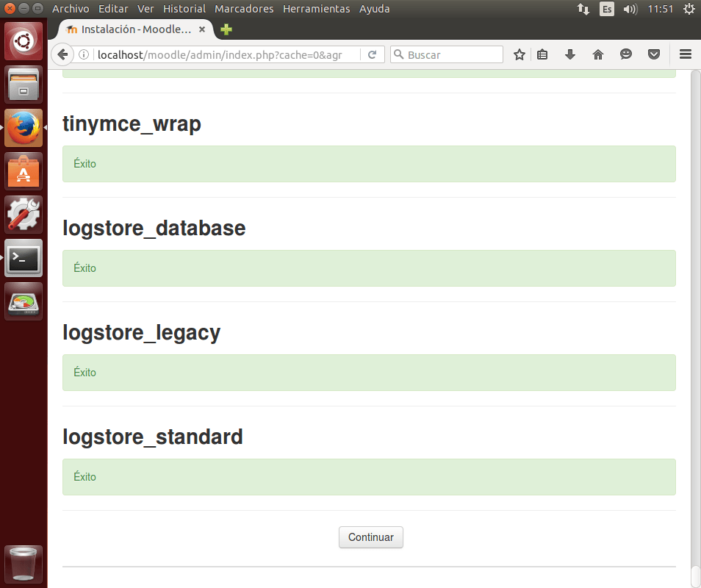
Task: Open the Trash in launcher
Action: tap(24, 564)
